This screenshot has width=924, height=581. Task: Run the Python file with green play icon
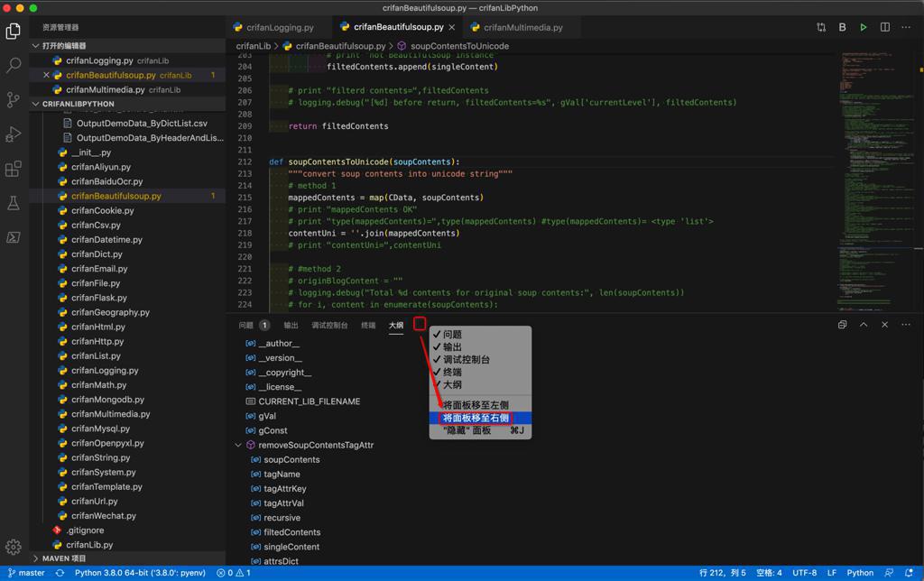coord(864,27)
